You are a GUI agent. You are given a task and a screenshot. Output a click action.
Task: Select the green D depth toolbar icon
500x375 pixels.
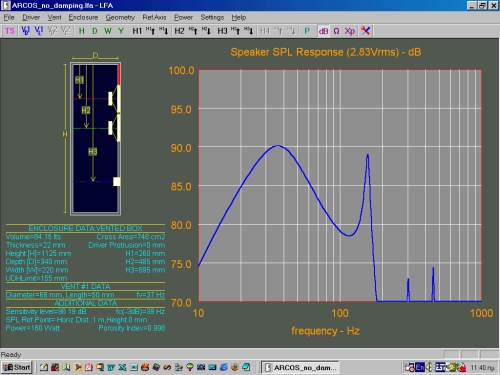[x=95, y=31]
